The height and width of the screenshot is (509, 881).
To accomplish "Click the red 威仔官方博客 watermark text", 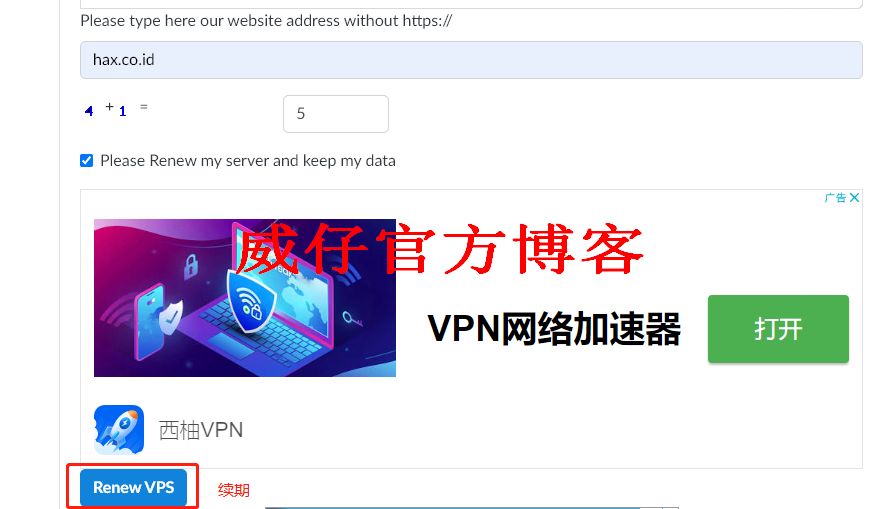I will coord(438,249).
